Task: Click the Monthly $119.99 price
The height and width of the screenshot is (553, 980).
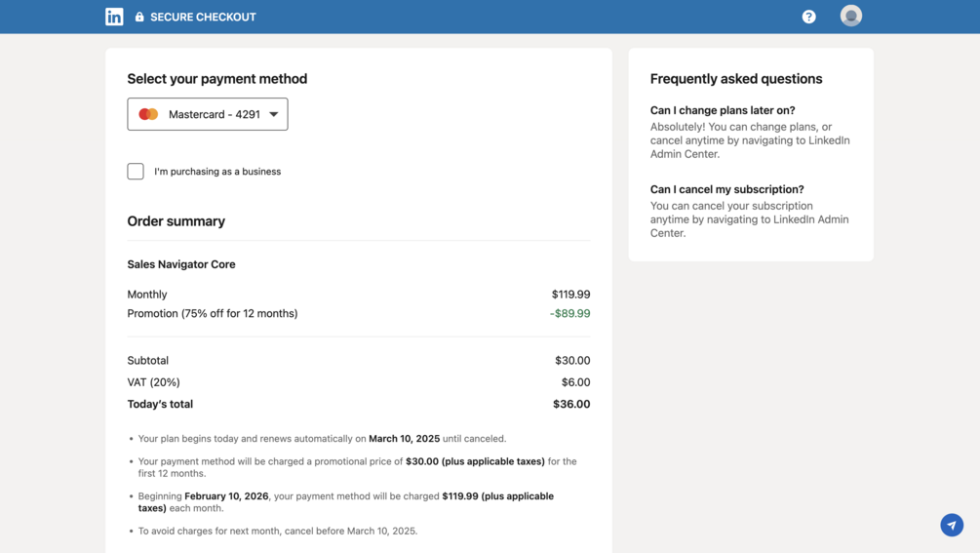Action: (x=570, y=295)
